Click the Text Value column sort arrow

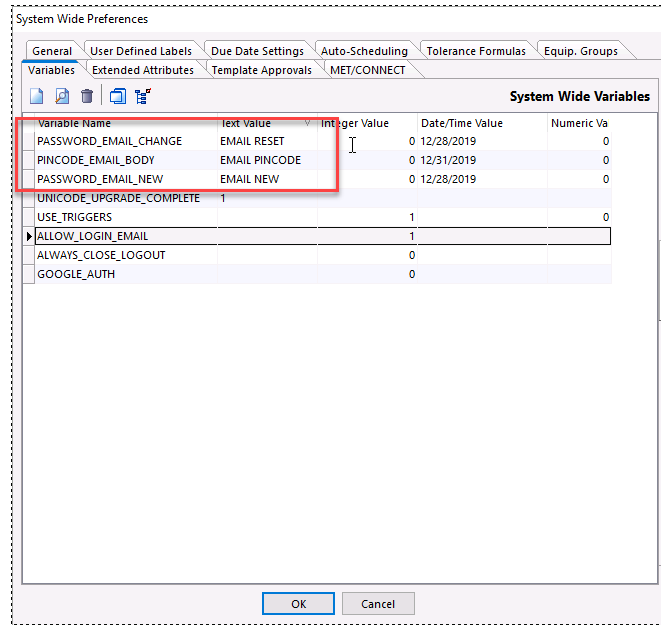pos(306,123)
